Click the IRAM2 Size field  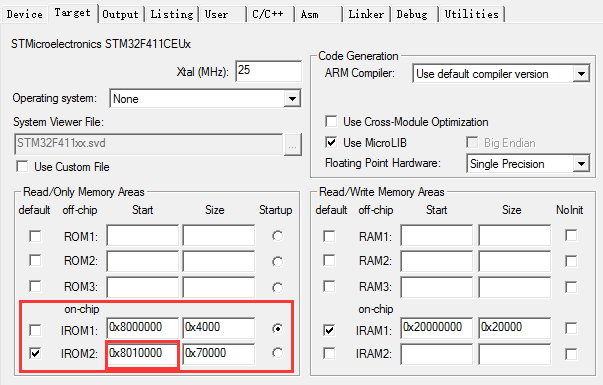tap(515, 354)
